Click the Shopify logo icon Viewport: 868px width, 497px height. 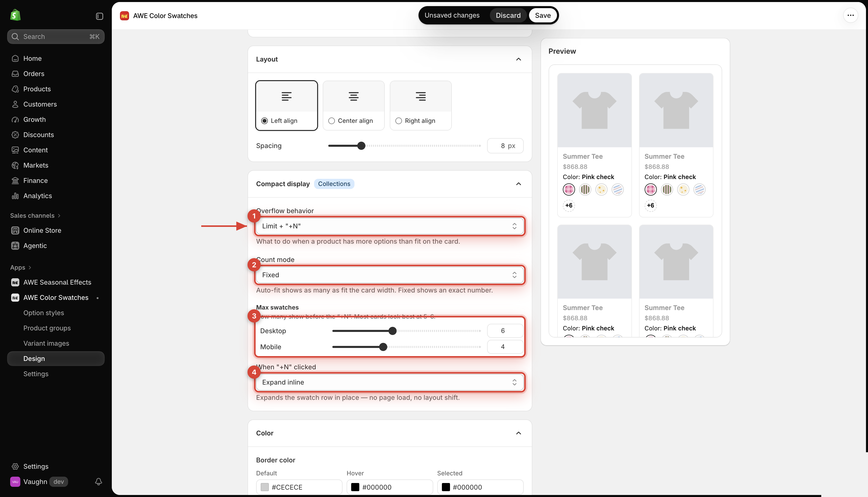tap(15, 15)
